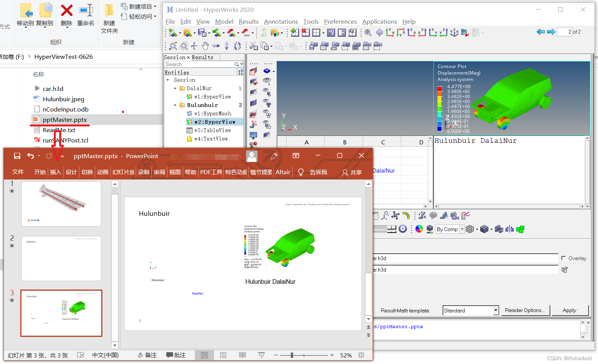Toggle Reverse Display eye icon
Screen dimensions: 598x364
pos(267,125)
